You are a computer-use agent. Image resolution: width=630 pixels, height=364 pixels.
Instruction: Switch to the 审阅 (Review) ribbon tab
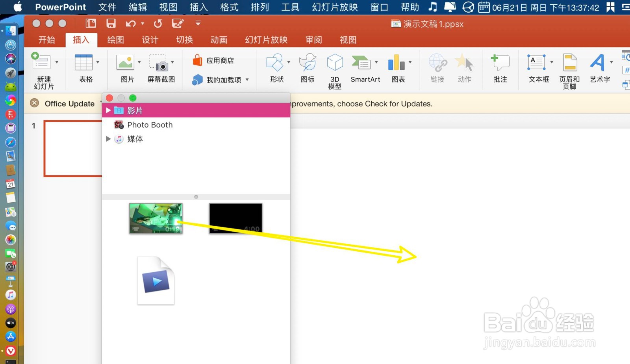[x=314, y=40]
